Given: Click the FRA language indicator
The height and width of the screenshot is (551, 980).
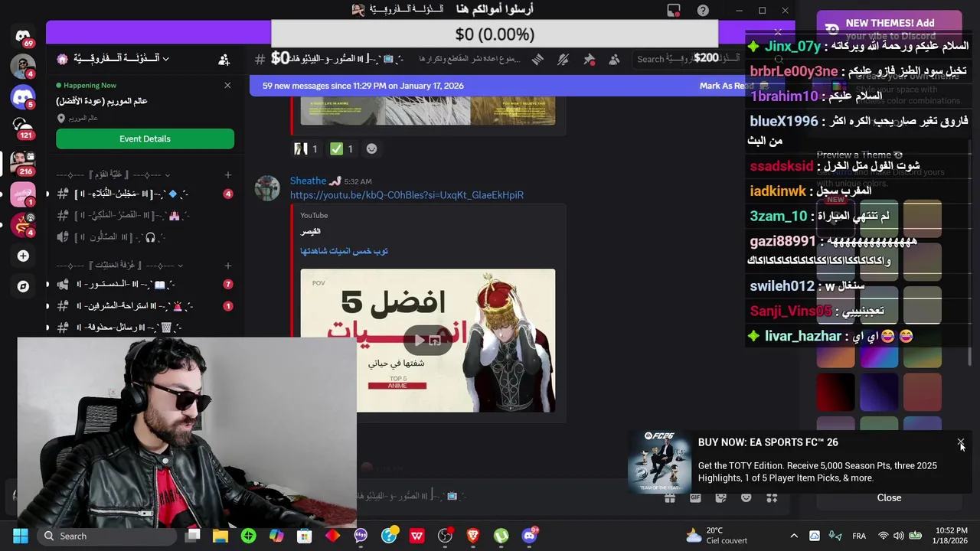Looking at the screenshot, I should click(x=859, y=536).
